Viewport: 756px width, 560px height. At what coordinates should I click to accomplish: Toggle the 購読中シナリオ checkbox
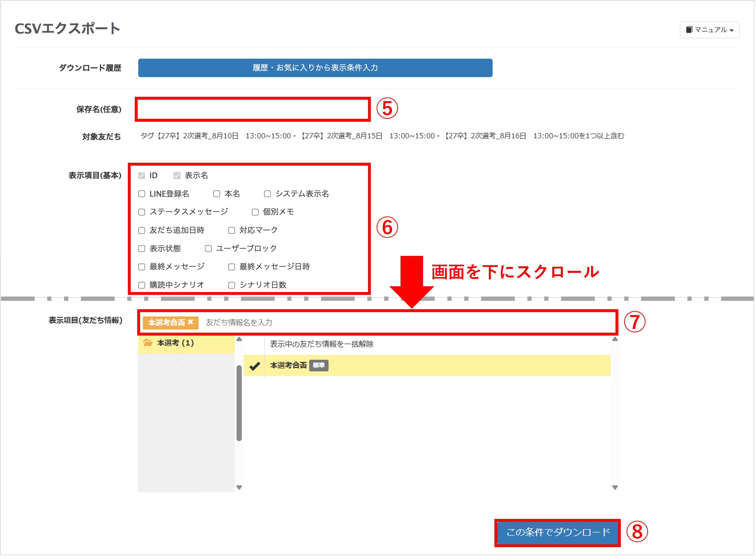tap(142, 285)
